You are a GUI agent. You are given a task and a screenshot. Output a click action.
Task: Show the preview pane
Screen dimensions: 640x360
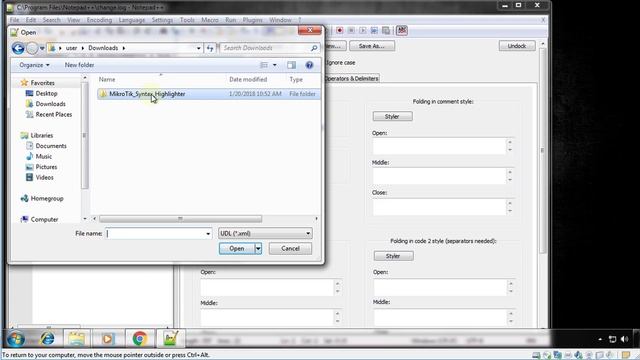(291, 65)
